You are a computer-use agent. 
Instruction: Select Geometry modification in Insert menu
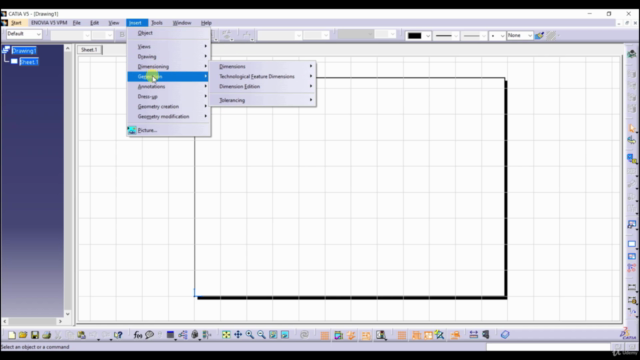(x=169, y=116)
